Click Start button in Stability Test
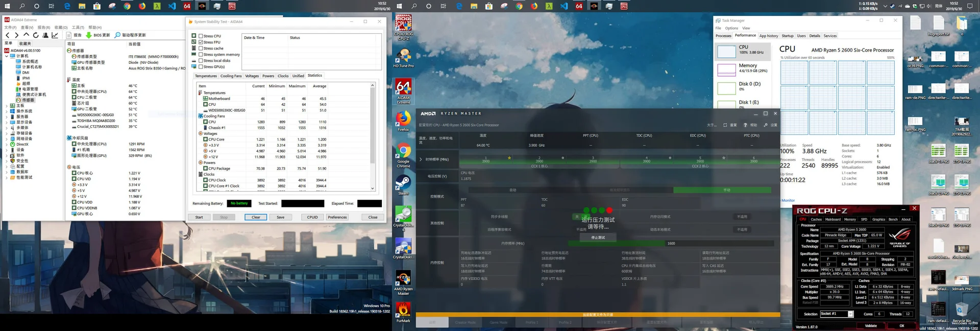This screenshot has width=980, height=331. tap(199, 217)
